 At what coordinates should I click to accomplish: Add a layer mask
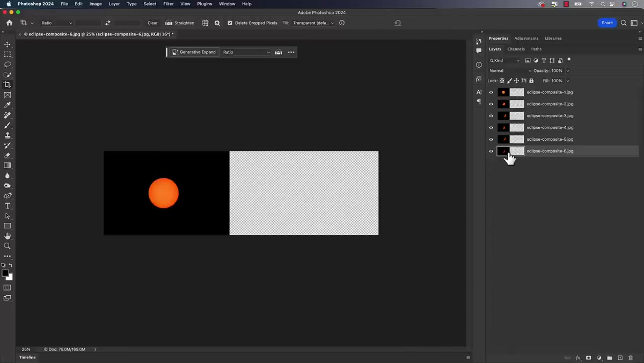(589, 358)
